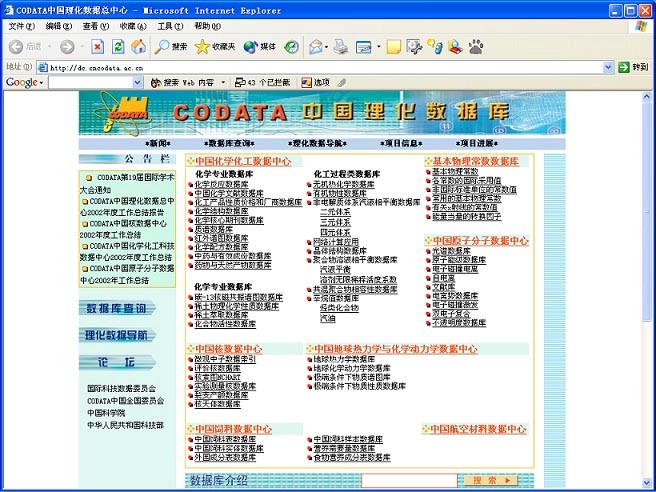Refresh the page with the green arrows icon
The image size is (656, 492).
pyautogui.click(x=118, y=46)
